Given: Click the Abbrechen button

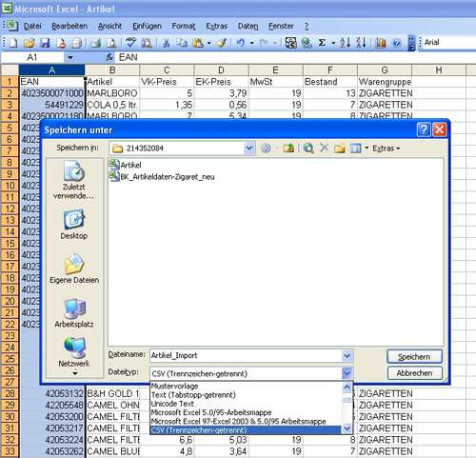Looking at the screenshot, I should pyautogui.click(x=414, y=373).
